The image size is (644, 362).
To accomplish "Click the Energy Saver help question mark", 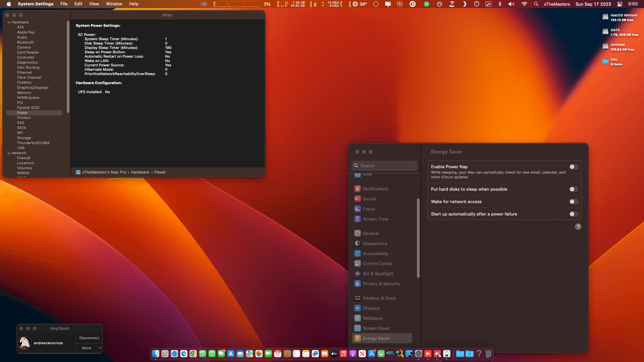I will (578, 227).
